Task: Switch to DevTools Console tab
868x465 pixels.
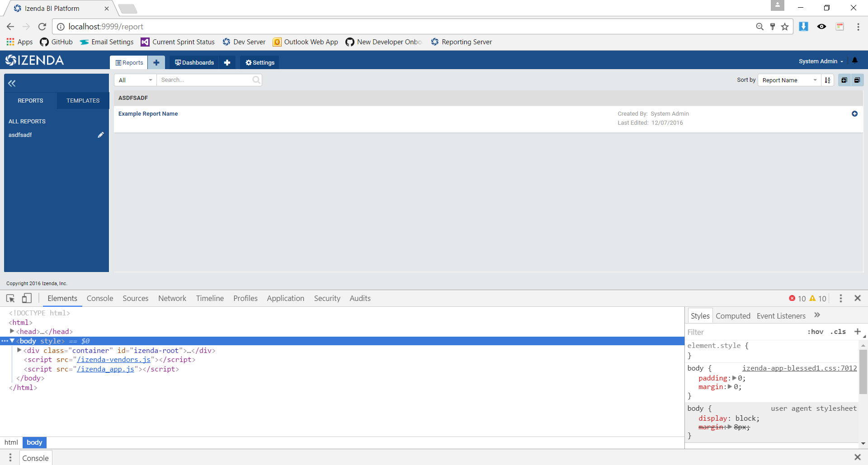Action: tap(100, 298)
